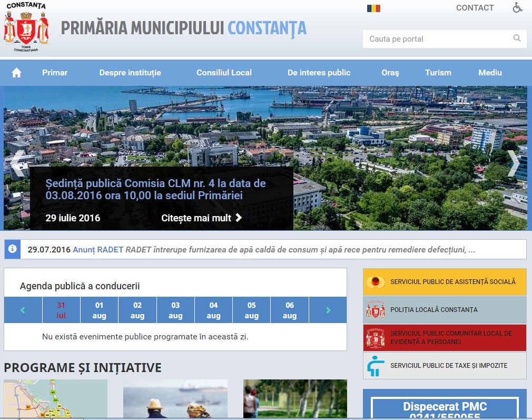
Task: Open Poliția Locală Constanța button
Action: click(445, 310)
